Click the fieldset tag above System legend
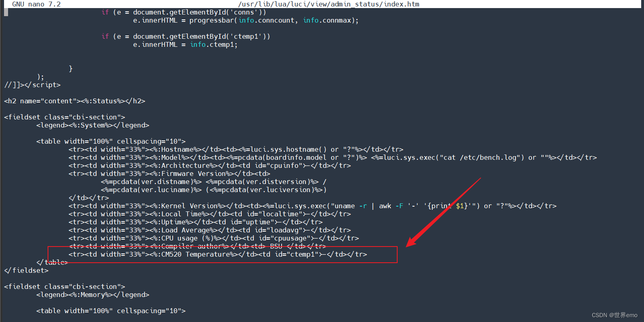This screenshot has width=644, height=322. pyautogui.click(x=65, y=117)
